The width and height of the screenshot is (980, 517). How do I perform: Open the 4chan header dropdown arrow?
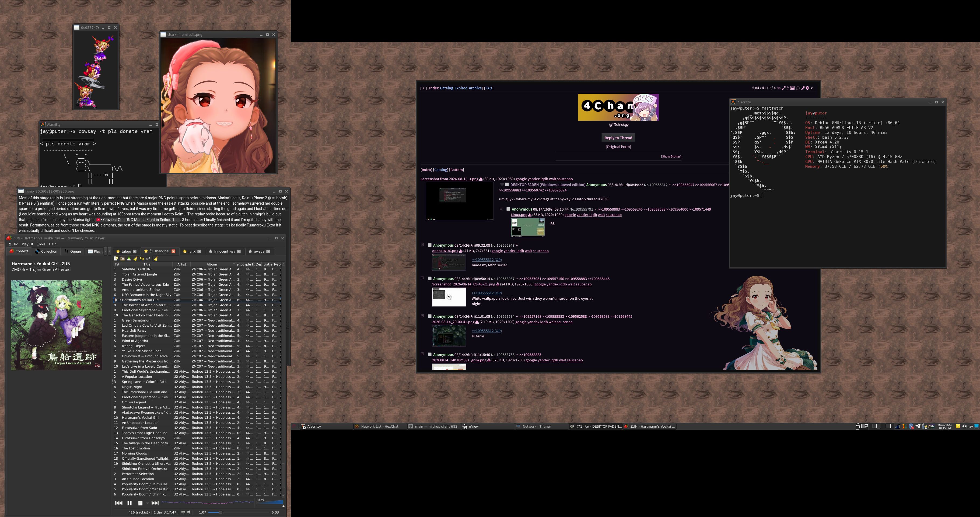[812, 88]
